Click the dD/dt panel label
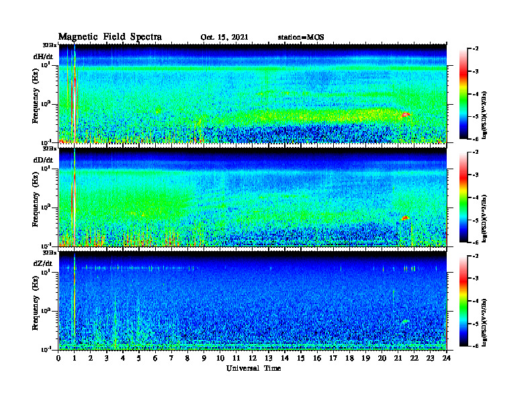 point(43,160)
